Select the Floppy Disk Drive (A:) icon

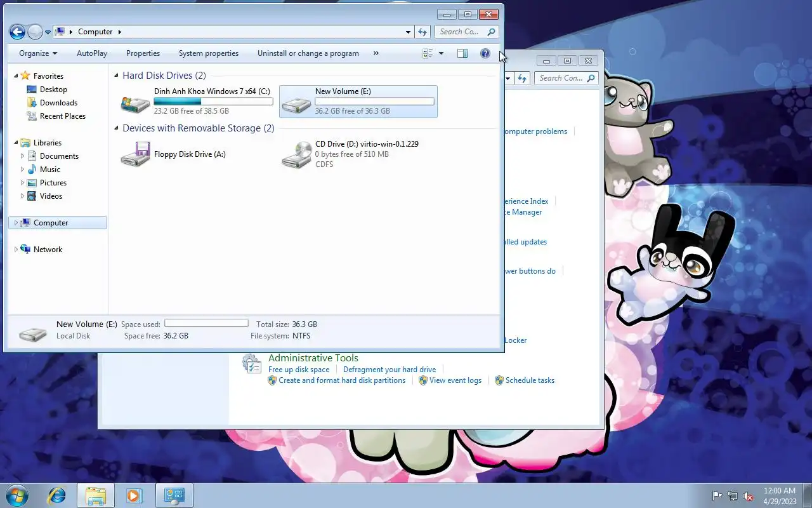(x=135, y=154)
